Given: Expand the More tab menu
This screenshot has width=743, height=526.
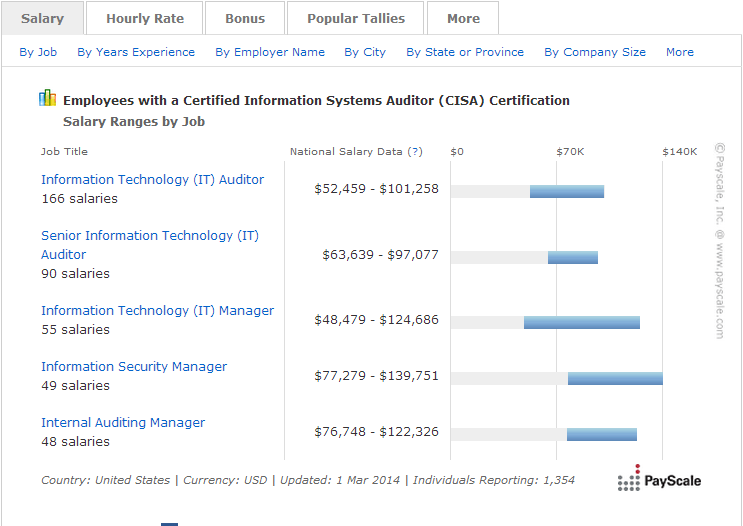Looking at the screenshot, I should 463,18.
